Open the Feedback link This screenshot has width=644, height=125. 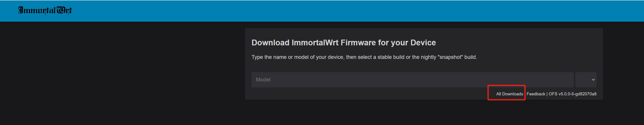pos(536,94)
